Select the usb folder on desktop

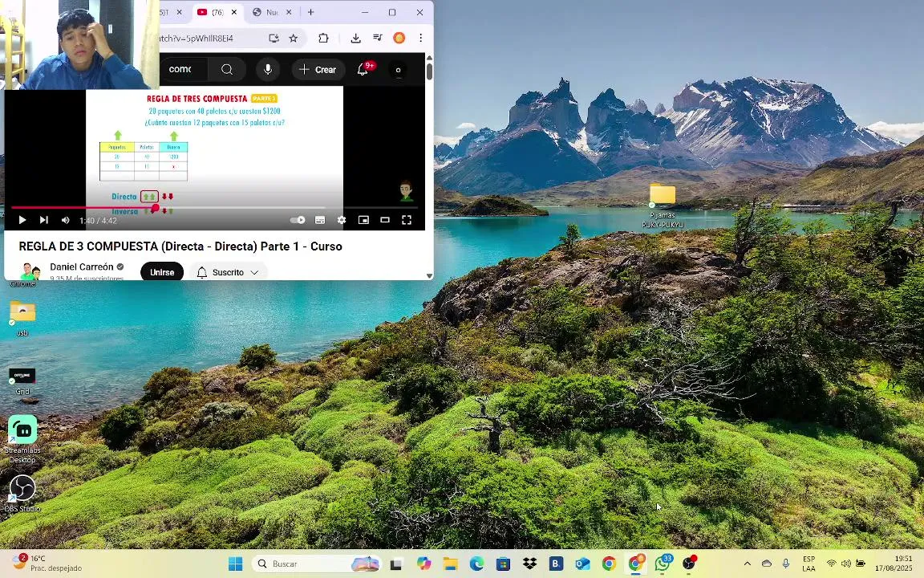22,319
